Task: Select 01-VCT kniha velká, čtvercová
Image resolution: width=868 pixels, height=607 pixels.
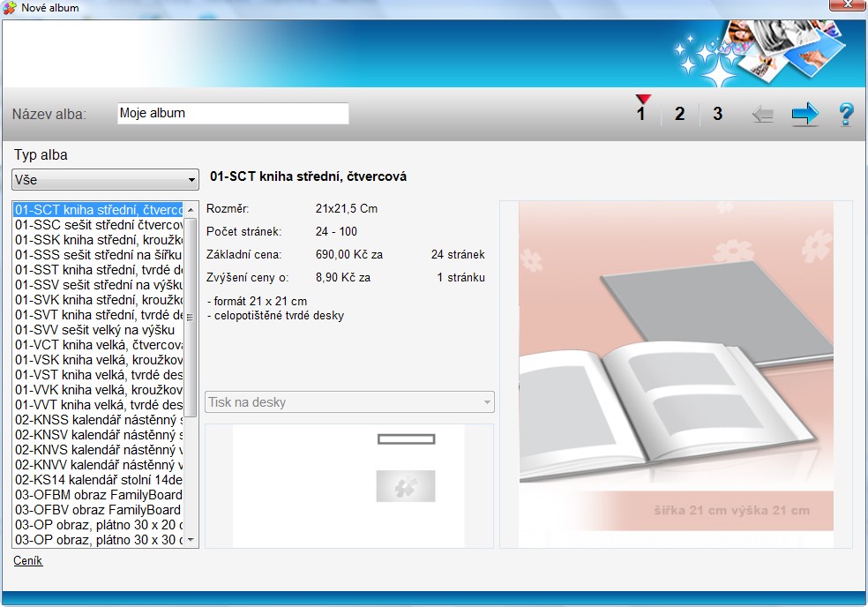Action: pos(99,344)
